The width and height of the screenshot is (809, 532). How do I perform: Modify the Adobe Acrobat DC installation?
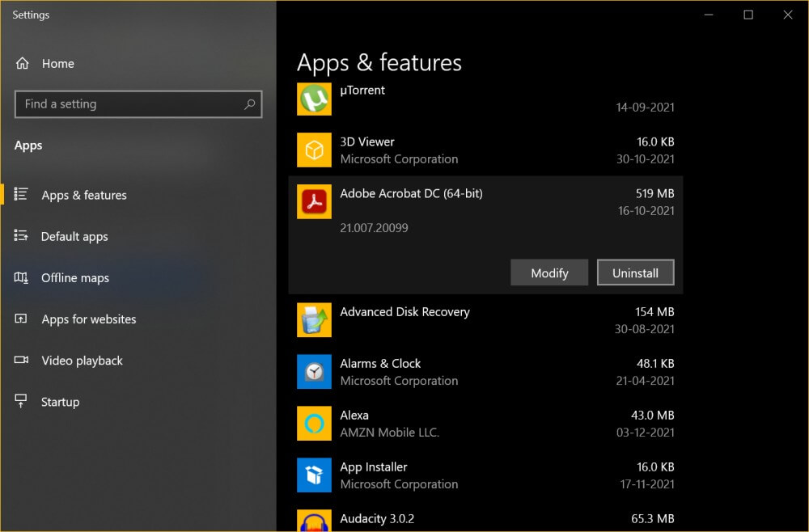549,272
